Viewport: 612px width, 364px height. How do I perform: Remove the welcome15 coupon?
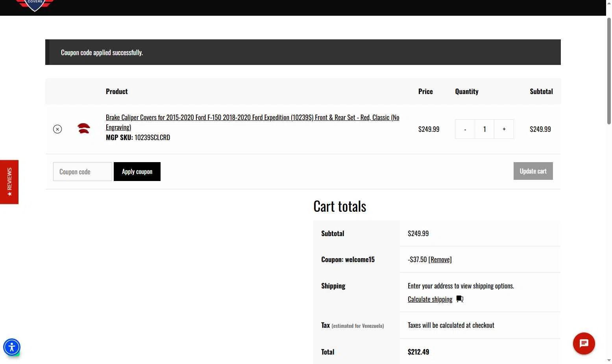click(440, 259)
